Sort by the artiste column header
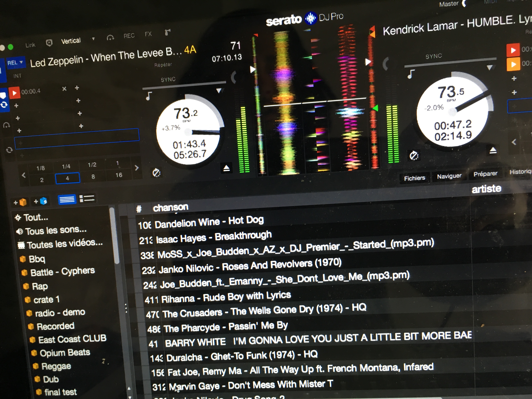This screenshot has height=399, width=532. [x=486, y=189]
